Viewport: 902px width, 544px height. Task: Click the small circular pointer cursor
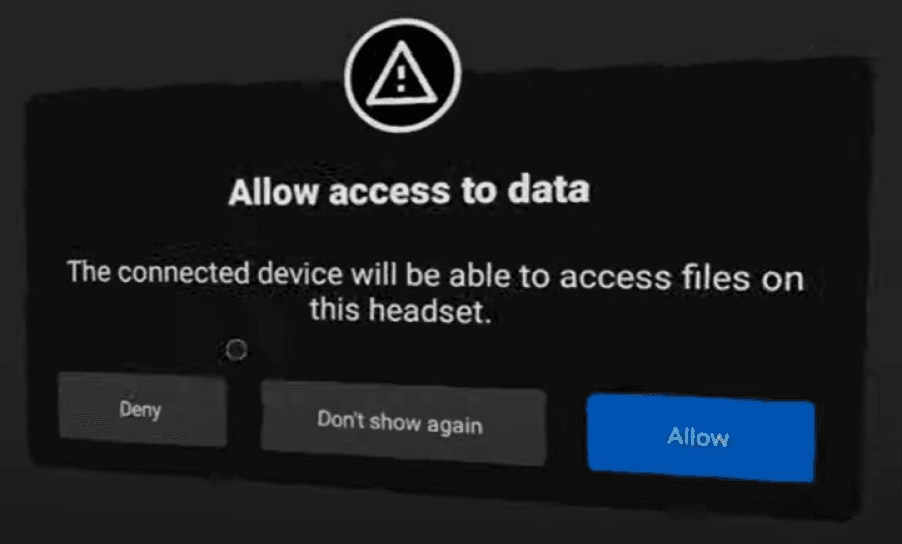[x=236, y=350]
